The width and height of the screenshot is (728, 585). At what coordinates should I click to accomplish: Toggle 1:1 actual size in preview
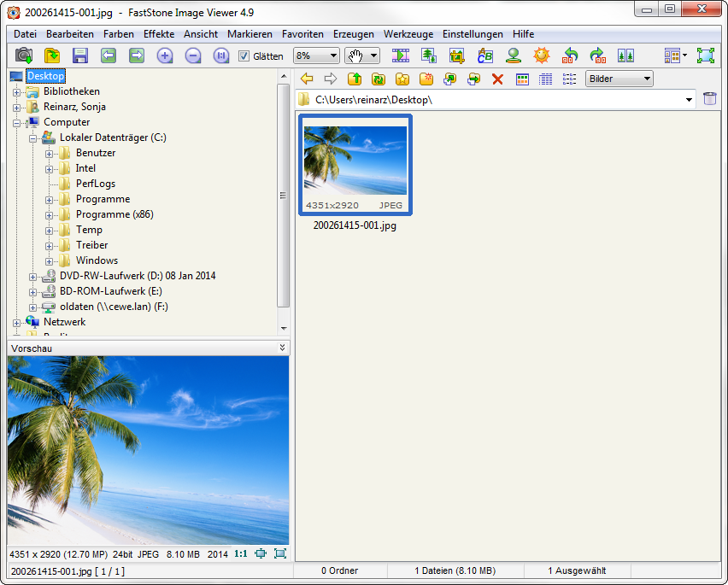tap(241, 553)
